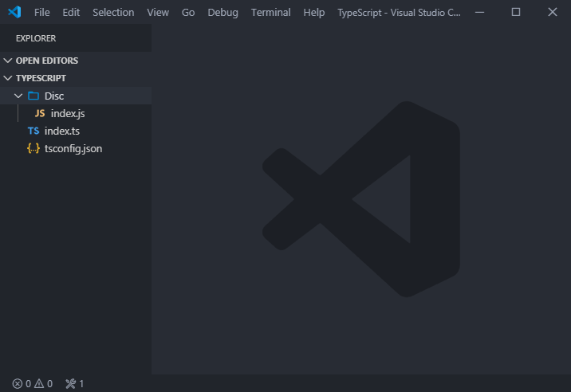This screenshot has height=392, width=571.
Task: Collapse the Disc folder chevron
Action: [18, 96]
